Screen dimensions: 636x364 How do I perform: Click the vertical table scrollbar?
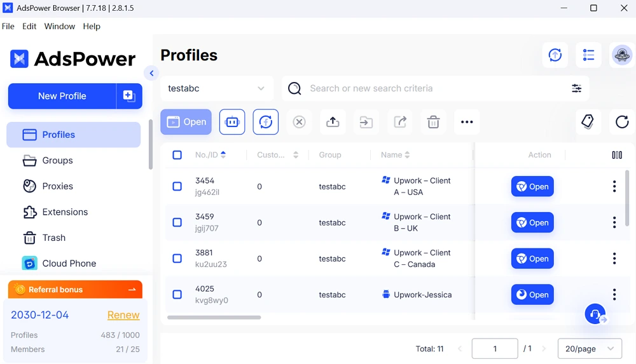[x=627, y=198]
